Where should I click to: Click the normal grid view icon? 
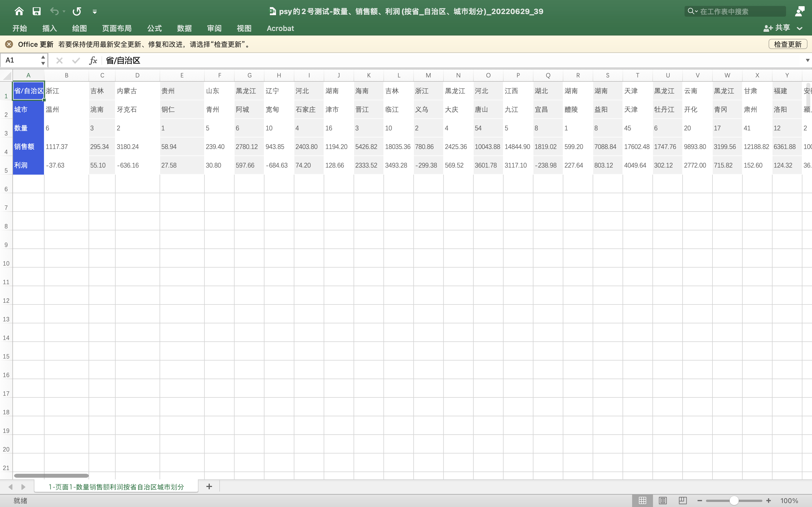coord(642,500)
